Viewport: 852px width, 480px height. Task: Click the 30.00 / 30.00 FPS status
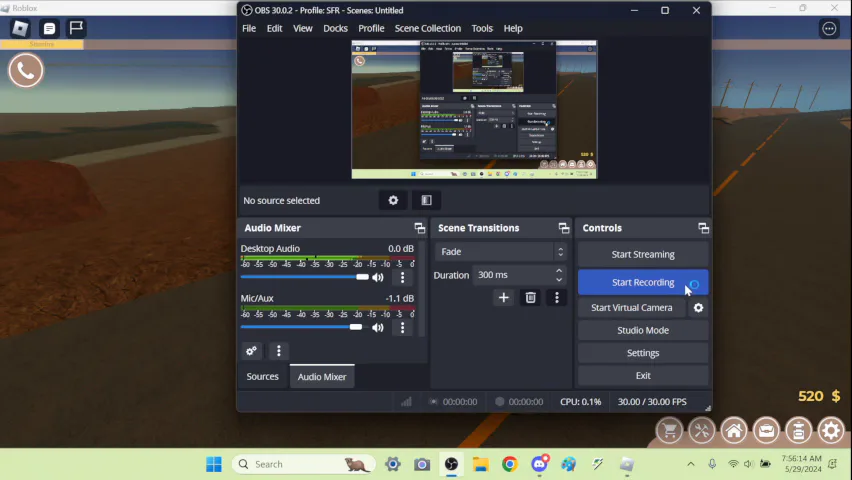click(652, 402)
